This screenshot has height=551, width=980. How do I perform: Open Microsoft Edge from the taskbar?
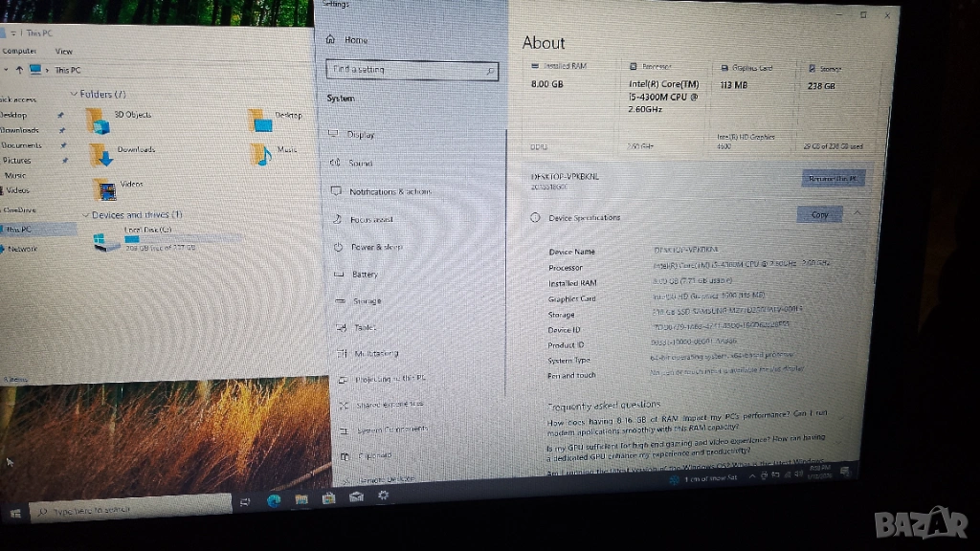273,499
